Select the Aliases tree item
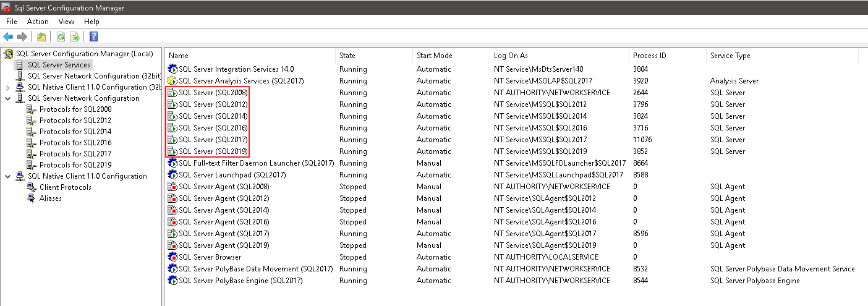Viewport: 868px width, 306px height. [x=51, y=198]
